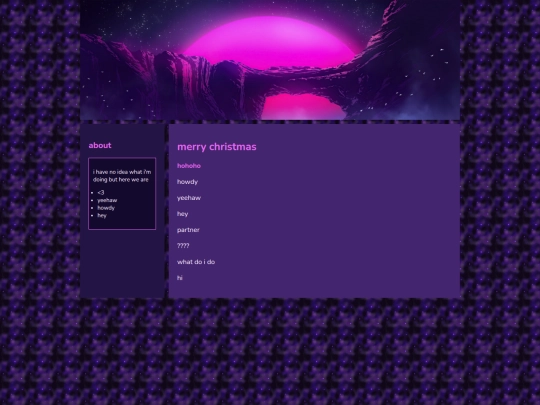Click the 'what do i do' paragraph
Screen dimensions: 540x405
[196, 262]
